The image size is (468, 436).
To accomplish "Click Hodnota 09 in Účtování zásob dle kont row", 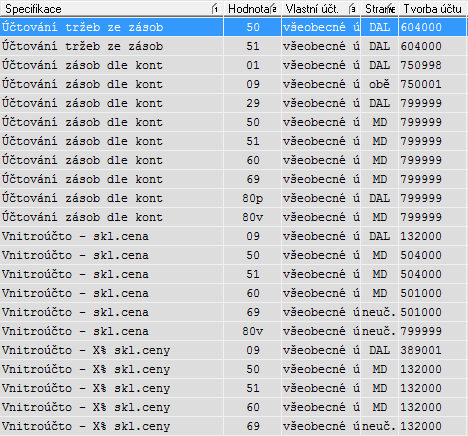I will (x=253, y=84).
